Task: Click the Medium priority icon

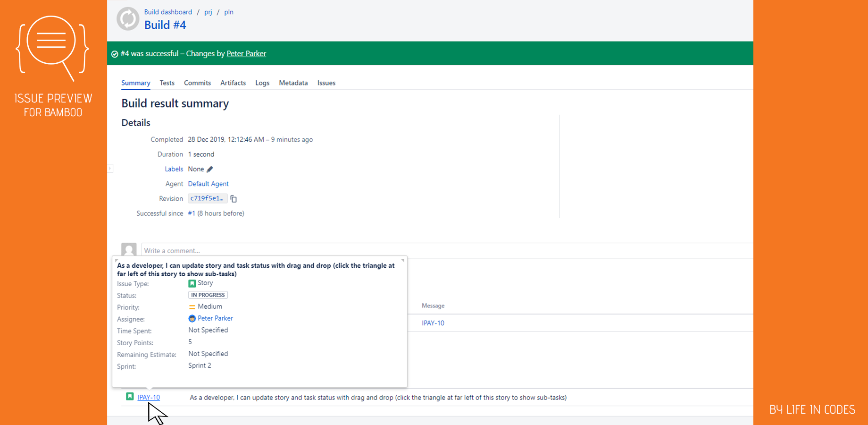Action: (192, 307)
